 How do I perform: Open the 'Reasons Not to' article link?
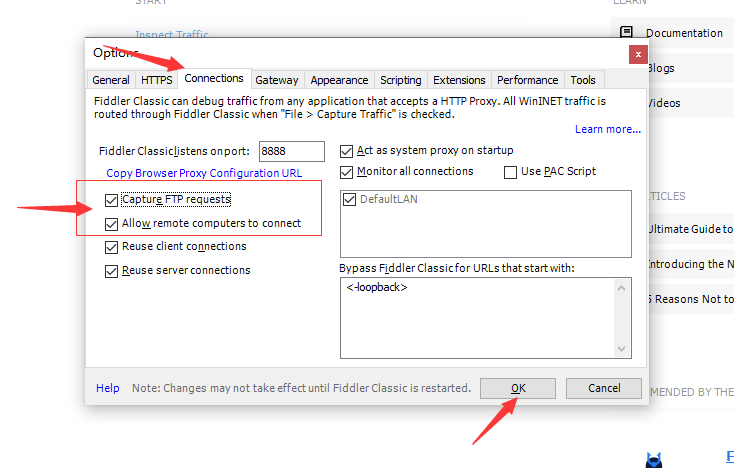691,299
